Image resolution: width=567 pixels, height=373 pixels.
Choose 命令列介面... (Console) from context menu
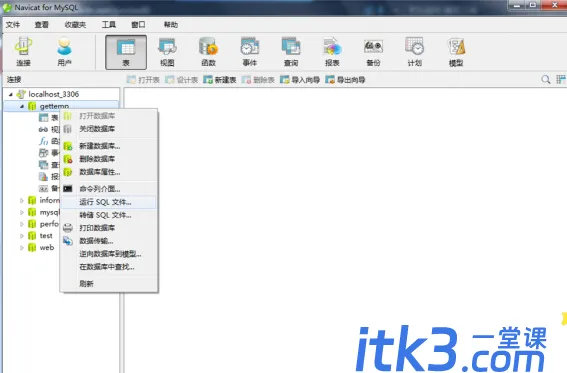109,189
